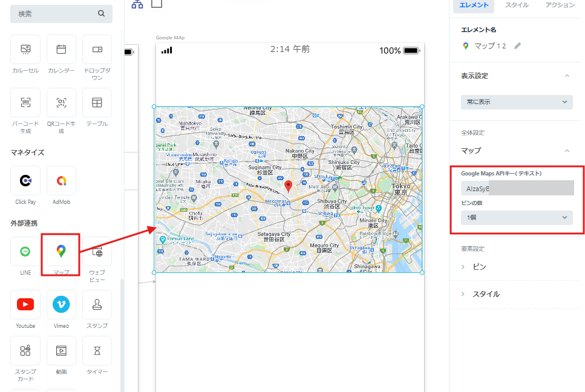Select the Stamp (スタンプ) element
Screen dimensions: 585x392
[x=97, y=305]
